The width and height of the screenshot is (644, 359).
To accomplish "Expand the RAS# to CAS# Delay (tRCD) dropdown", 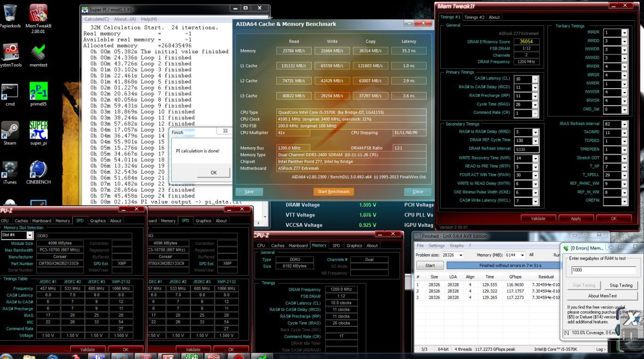I will 535,88.
